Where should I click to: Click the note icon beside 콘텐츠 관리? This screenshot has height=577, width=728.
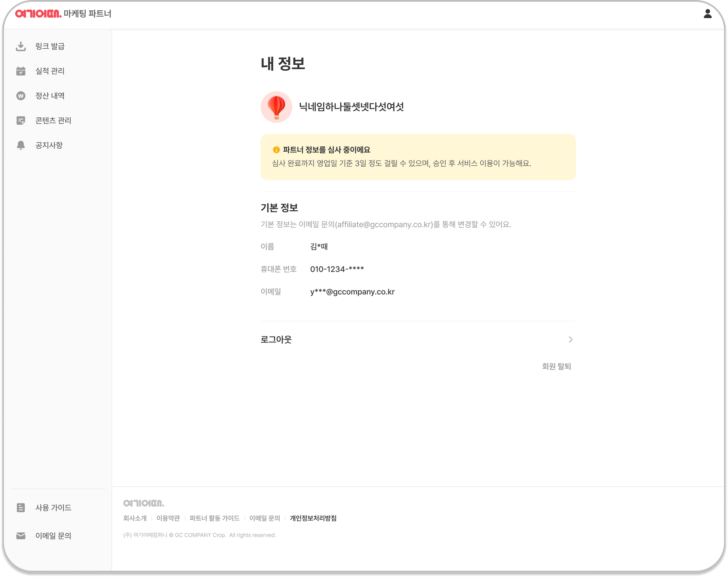(21, 120)
